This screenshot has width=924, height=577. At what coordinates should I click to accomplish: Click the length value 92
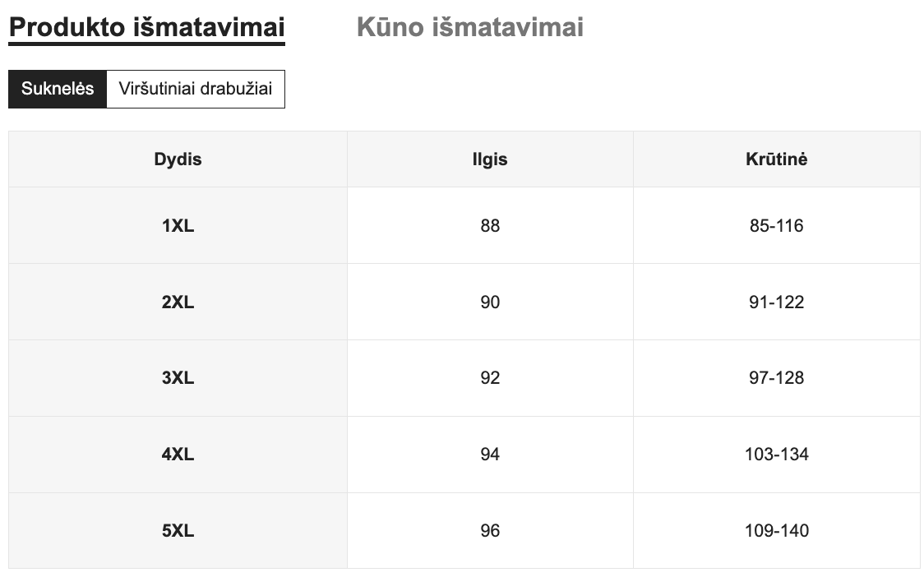490,378
